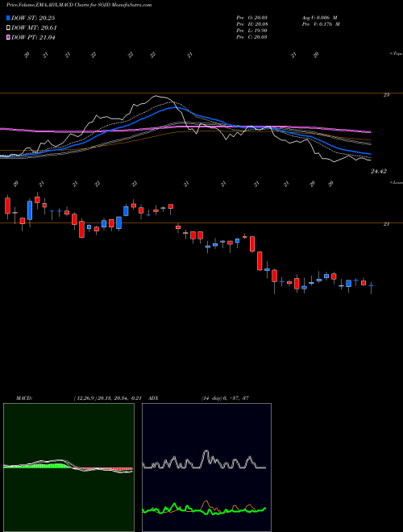This screenshot has height=532, width=403.
Task: Click the ADX '(14 day)' parameters text
Action: pyautogui.click(x=210, y=398)
